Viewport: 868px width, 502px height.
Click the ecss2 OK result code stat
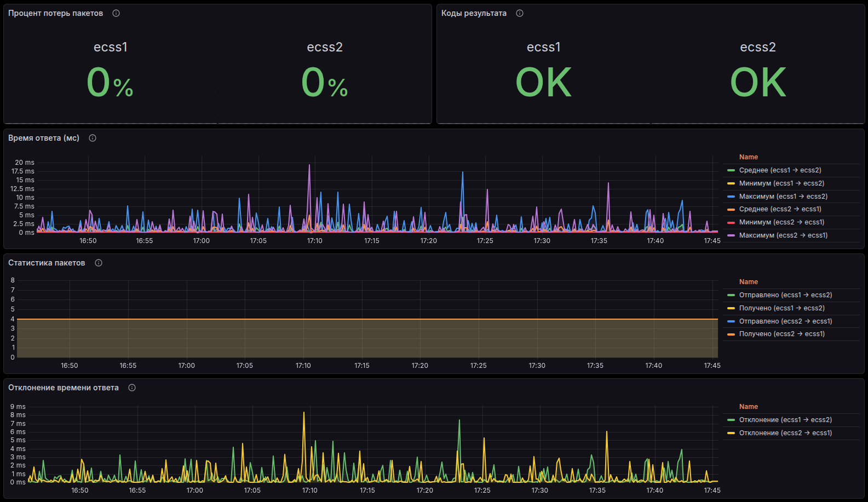pos(758,82)
